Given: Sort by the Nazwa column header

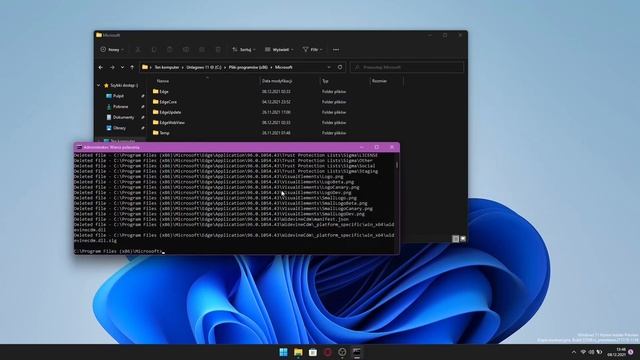Looking at the screenshot, I should coord(163,81).
